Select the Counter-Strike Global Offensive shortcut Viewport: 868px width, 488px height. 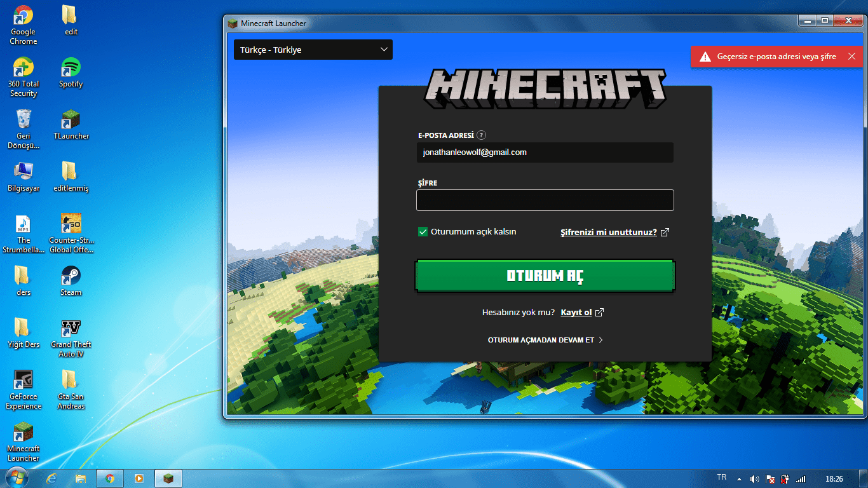coord(71,234)
